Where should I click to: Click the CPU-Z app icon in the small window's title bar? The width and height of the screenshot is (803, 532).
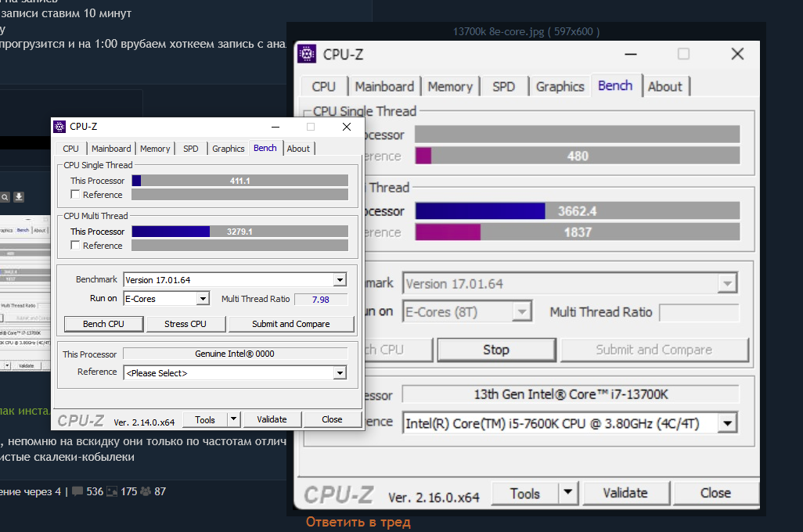[59, 127]
